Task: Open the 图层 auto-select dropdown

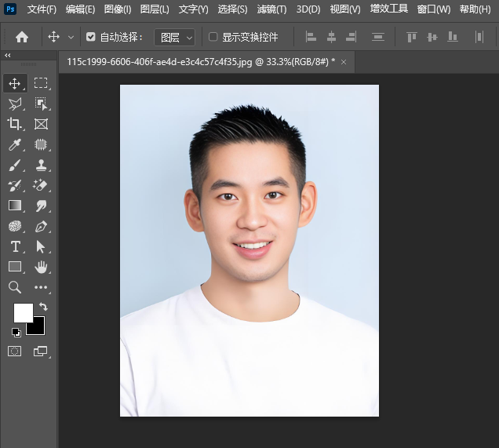Action: click(174, 37)
